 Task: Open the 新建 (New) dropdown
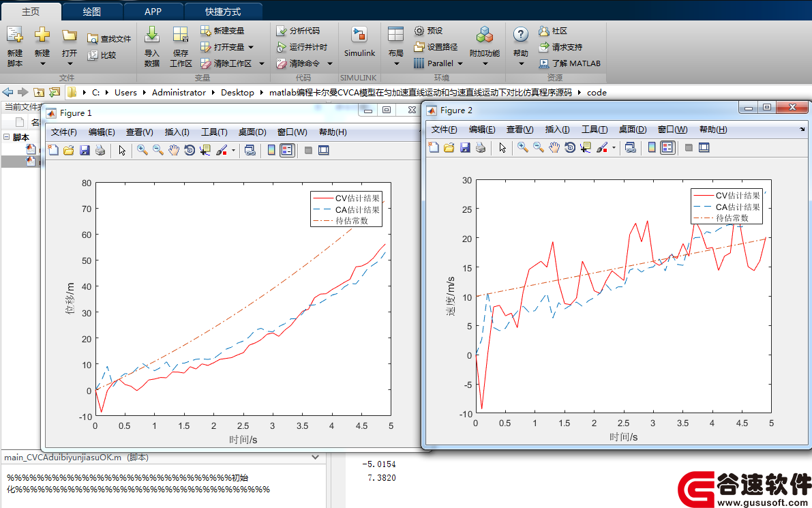[42, 64]
